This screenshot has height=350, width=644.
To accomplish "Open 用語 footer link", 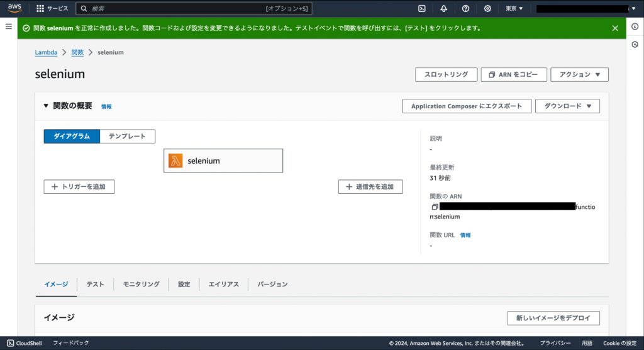I will pyautogui.click(x=587, y=343).
